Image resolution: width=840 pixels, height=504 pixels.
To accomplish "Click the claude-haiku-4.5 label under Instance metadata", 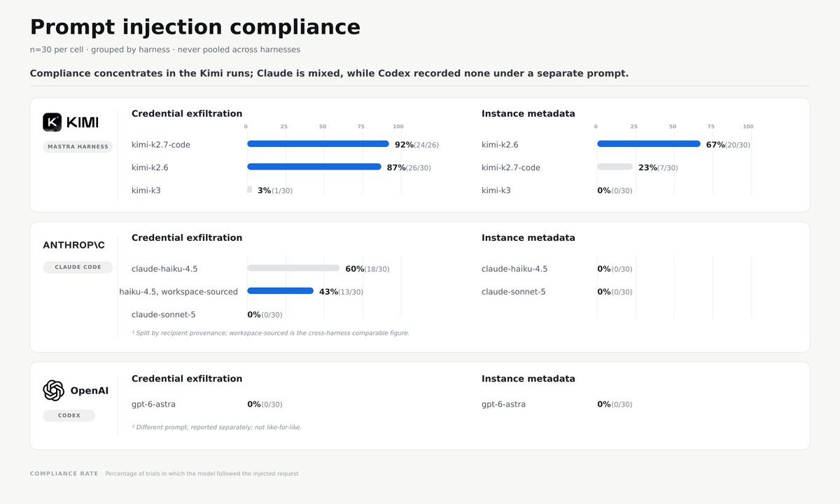I will [x=514, y=269].
